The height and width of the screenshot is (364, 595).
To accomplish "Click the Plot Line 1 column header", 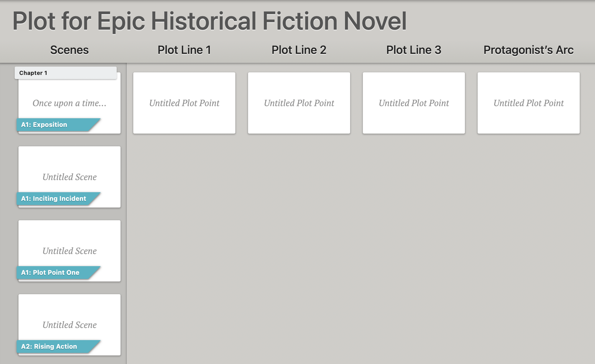I will 184,50.
